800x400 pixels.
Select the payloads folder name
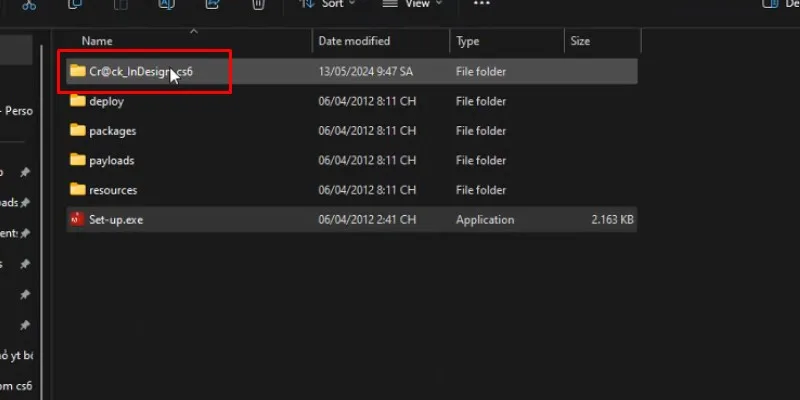coord(111,160)
